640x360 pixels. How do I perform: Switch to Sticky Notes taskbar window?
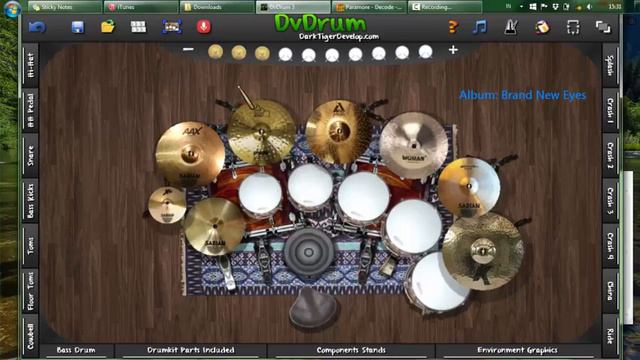[65, 7]
